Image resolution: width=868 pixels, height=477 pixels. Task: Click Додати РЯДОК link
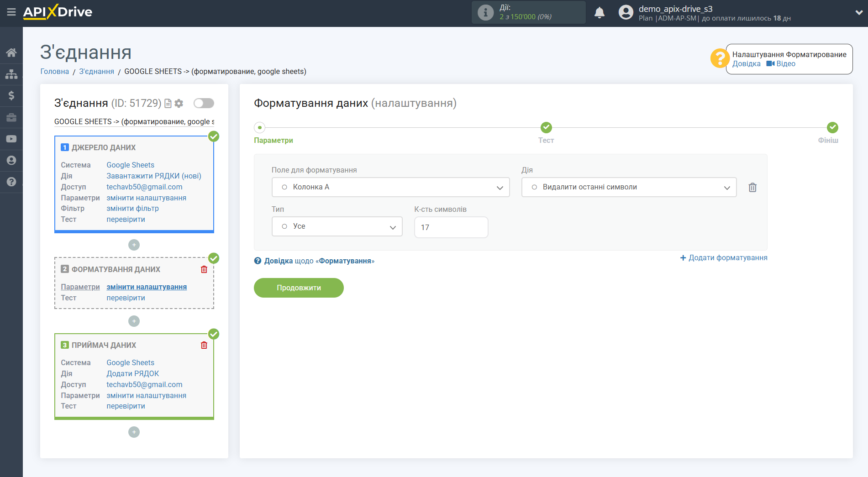point(132,374)
